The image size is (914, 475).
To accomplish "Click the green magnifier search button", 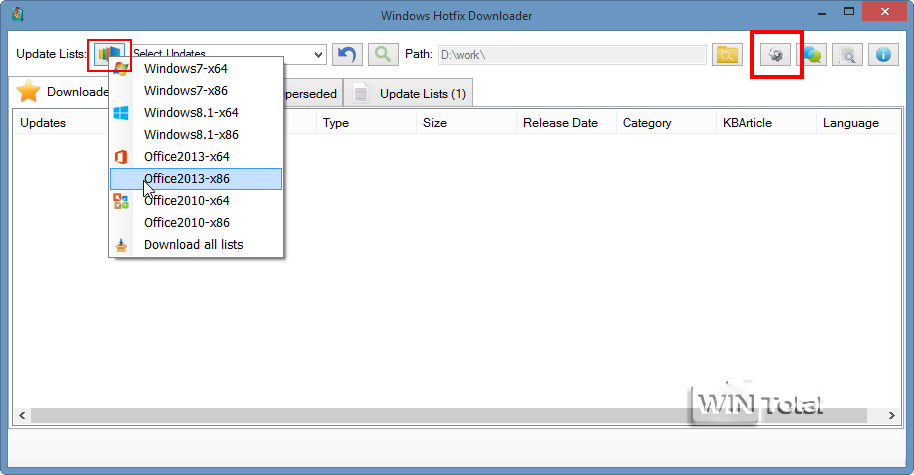I will (383, 55).
